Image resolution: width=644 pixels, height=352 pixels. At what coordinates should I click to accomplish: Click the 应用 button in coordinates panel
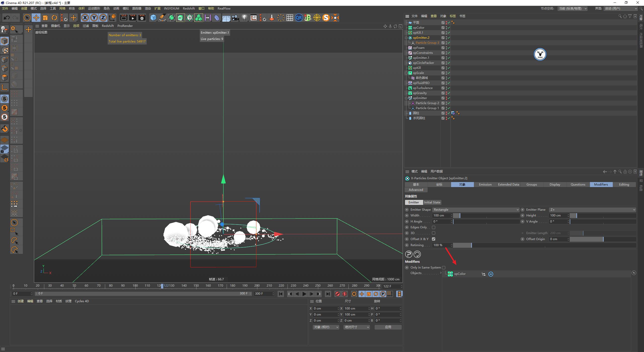388,327
